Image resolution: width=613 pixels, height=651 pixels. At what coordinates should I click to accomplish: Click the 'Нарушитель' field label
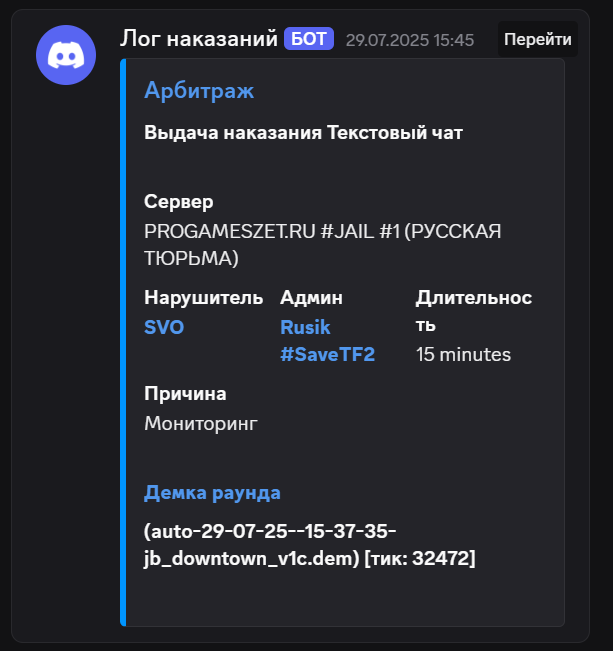[x=204, y=298]
